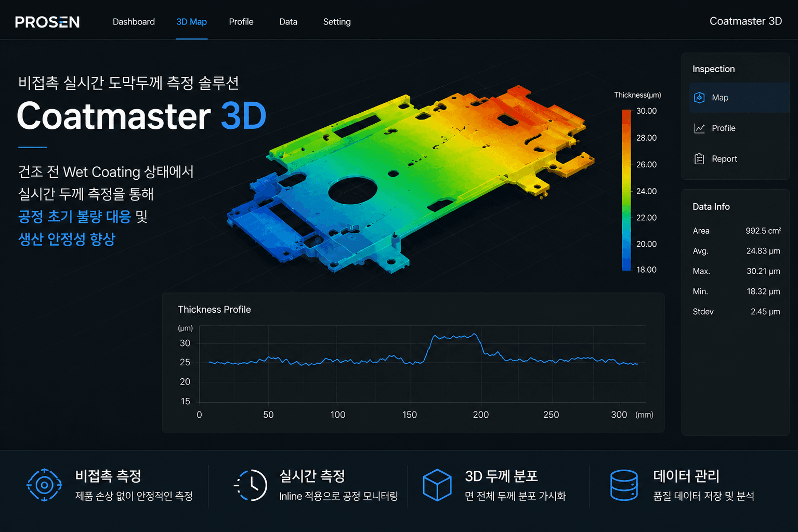Click the 3D thickness distribution cube icon
The width and height of the screenshot is (798, 532).
pos(437,485)
